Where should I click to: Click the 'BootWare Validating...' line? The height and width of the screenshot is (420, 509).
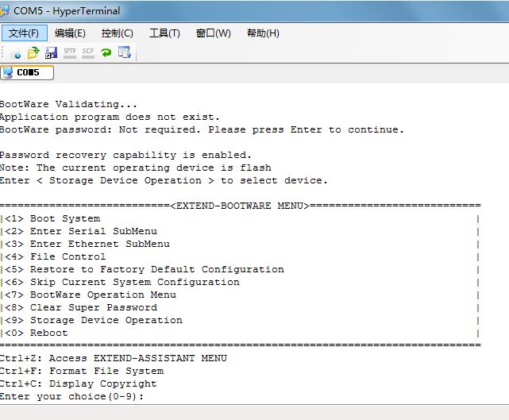click(68, 104)
